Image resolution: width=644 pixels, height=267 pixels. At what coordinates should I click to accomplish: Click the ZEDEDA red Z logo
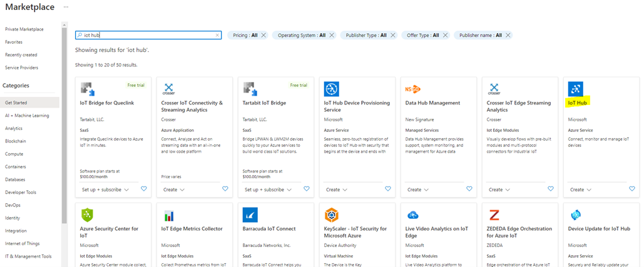click(494, 215)
